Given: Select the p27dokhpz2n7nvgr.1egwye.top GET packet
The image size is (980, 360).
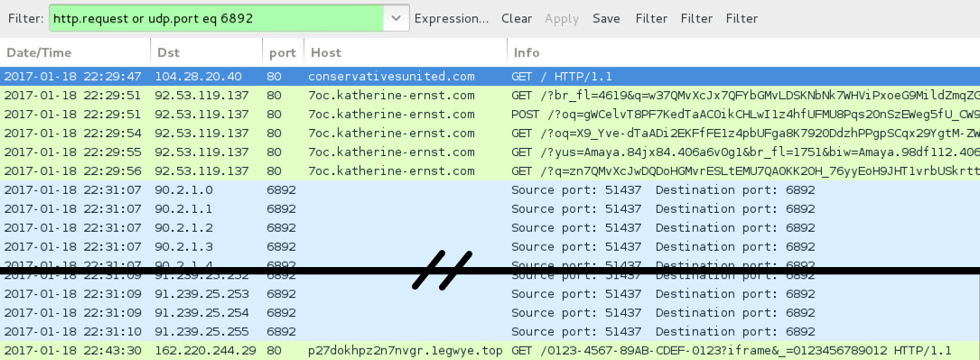Looking at the screenshot, I should 490,350.
